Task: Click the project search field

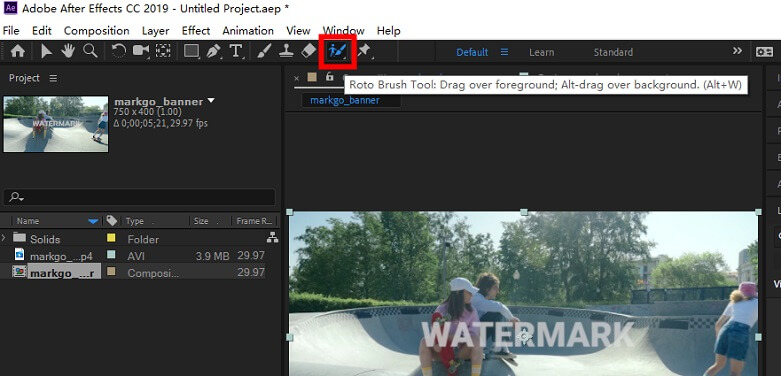Action: click(139, 197)
